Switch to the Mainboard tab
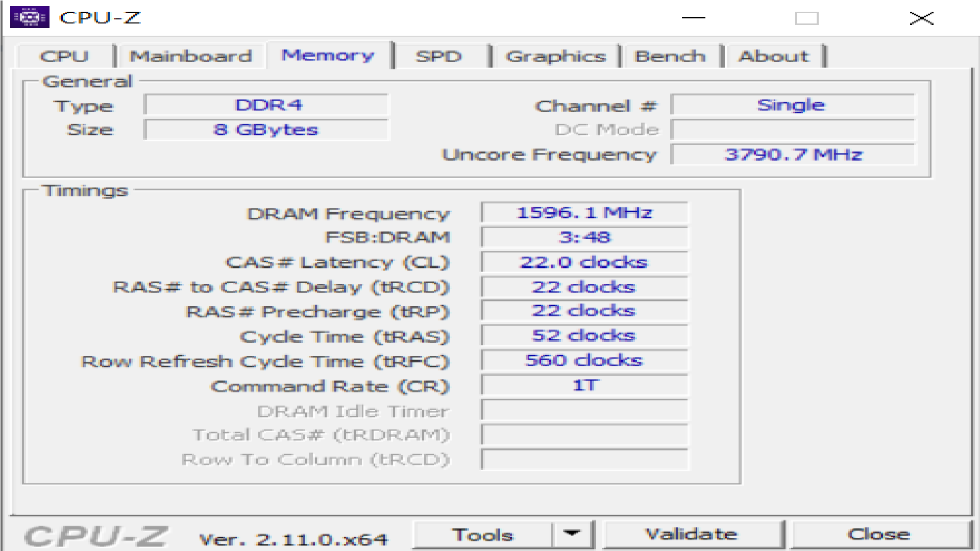 190,56
